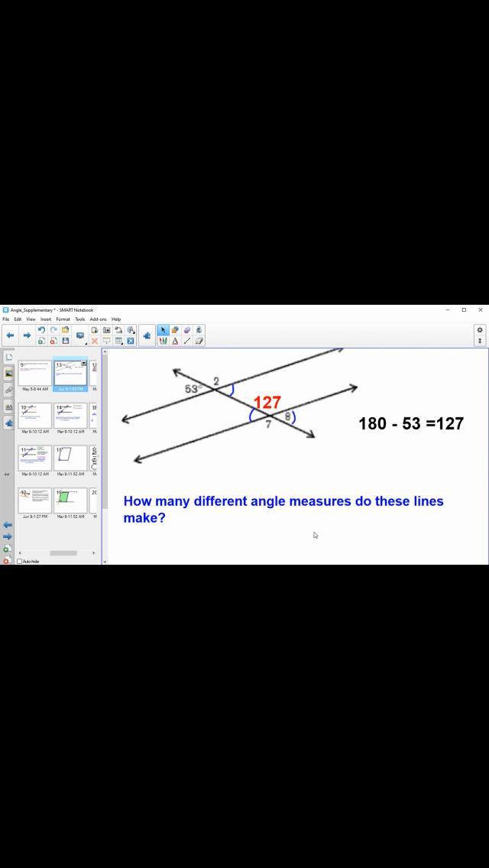The width and height of the screenshot is (489, 868).
Task: Open the Format menu
Action: click(x=63, y=319)
